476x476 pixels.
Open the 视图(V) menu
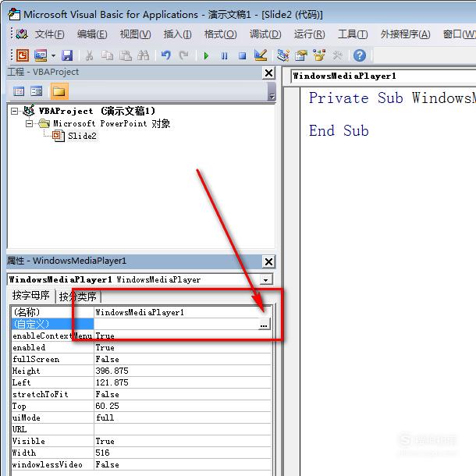coord(136,34)
